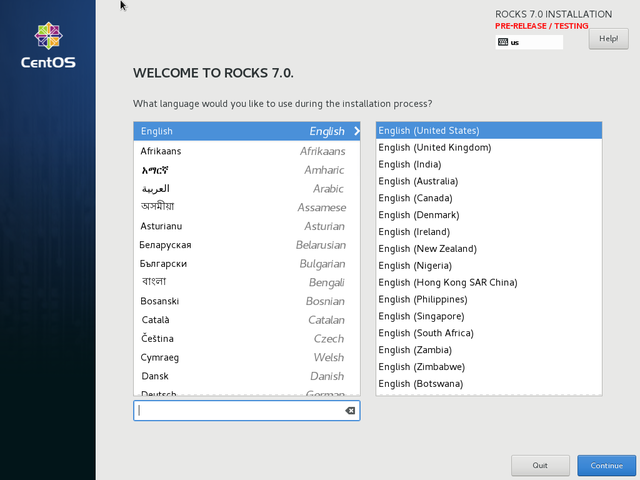Image resolution: width=640 pixels, height=480 pixels.
Task: Select Bosanski language
Action: 247,301
